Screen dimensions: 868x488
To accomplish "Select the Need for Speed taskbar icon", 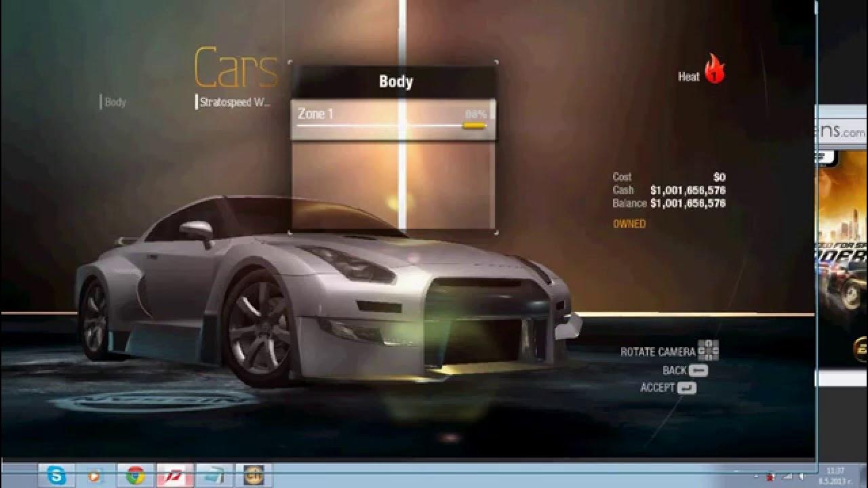I will (x=175, y=476).
